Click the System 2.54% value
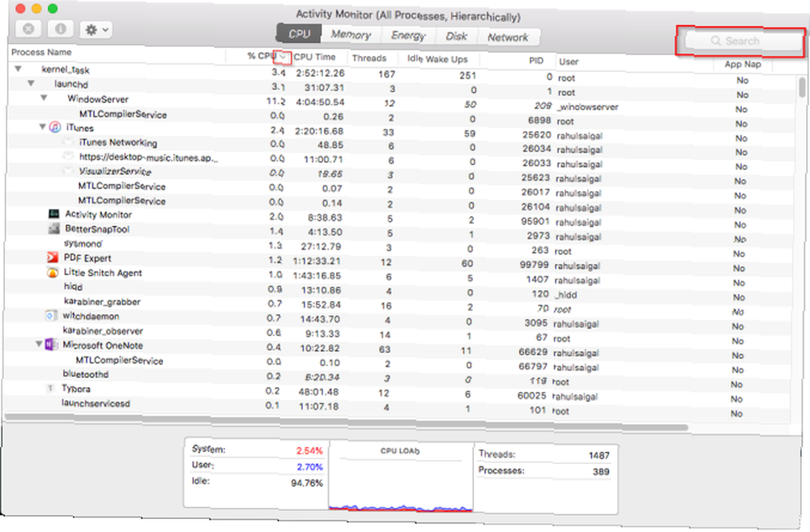Viewport: 810px width, 532px height. click(x=309, y=450)
